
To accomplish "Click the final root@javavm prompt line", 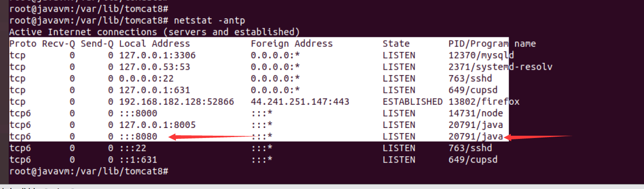I will point(89,171).
